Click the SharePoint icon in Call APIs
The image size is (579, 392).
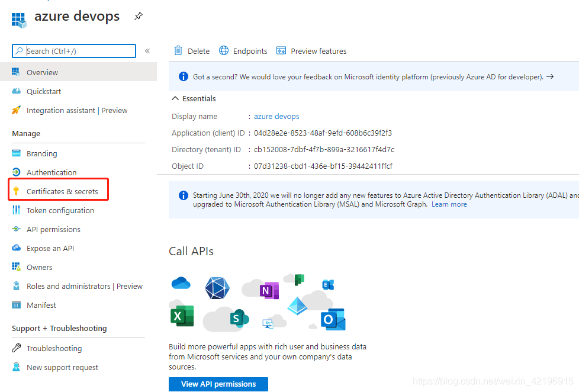click(239, 318)
